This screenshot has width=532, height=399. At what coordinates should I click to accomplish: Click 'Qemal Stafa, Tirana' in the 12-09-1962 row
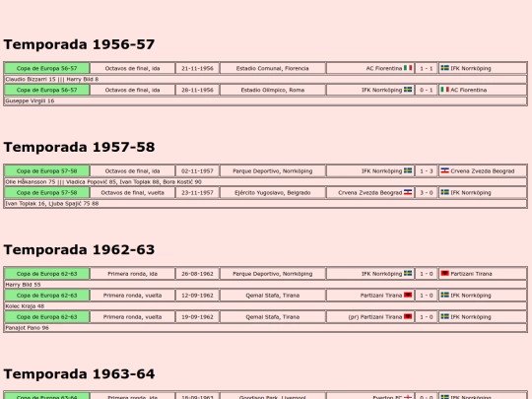coord(273,296)
